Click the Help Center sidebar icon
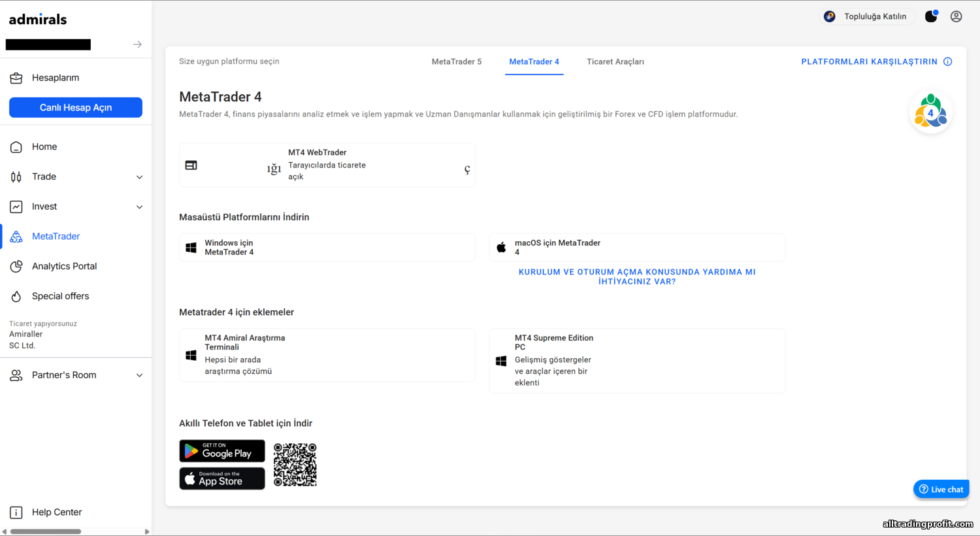This screenshot has width=980, height=536. tap(16, 512)
